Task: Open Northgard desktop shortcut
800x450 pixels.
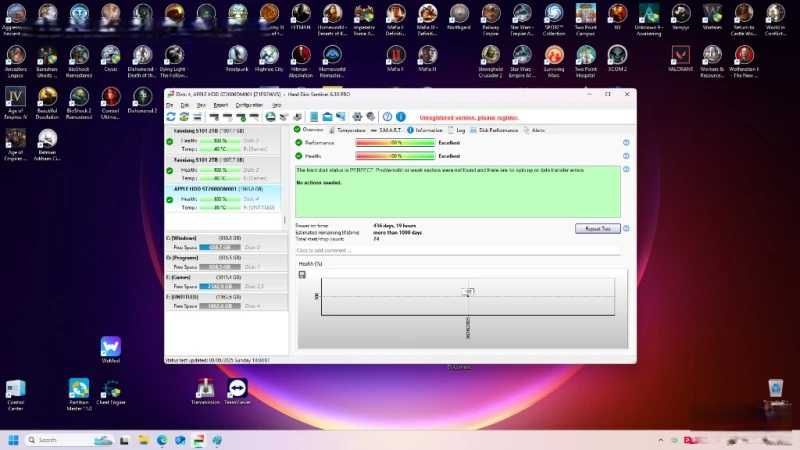Action: 459,17
